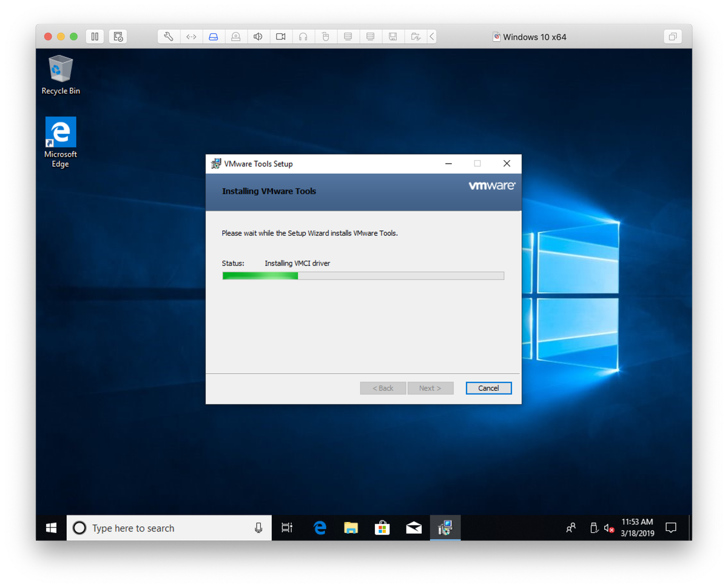Cancel the VMware Tools installation
Image resolution: width=728 pixels, height=588 pixels.
click(x=488, y=388)
